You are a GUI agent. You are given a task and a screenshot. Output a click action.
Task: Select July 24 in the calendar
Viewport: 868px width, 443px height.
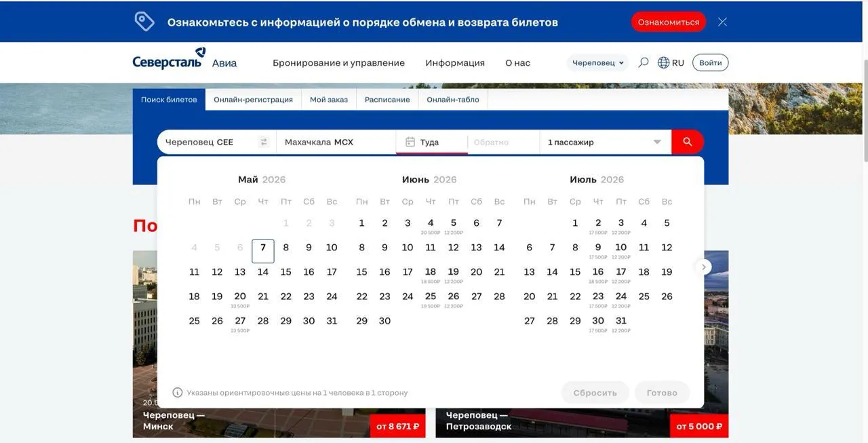coord(621,299)
